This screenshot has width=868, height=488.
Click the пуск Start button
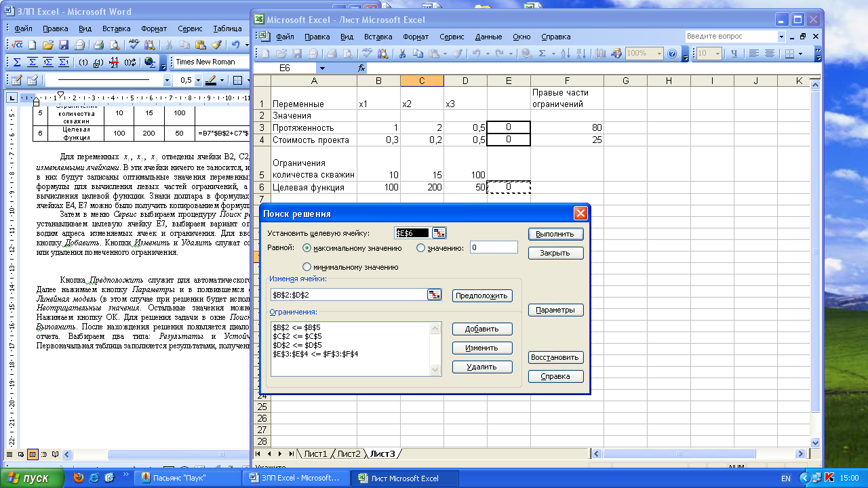32,478
